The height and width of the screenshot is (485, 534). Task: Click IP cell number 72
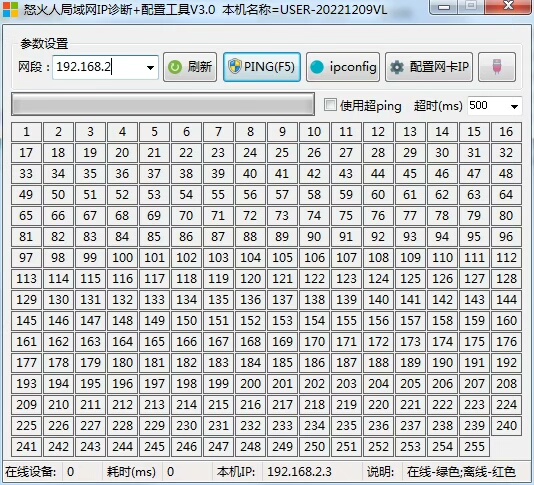[250, 216]
